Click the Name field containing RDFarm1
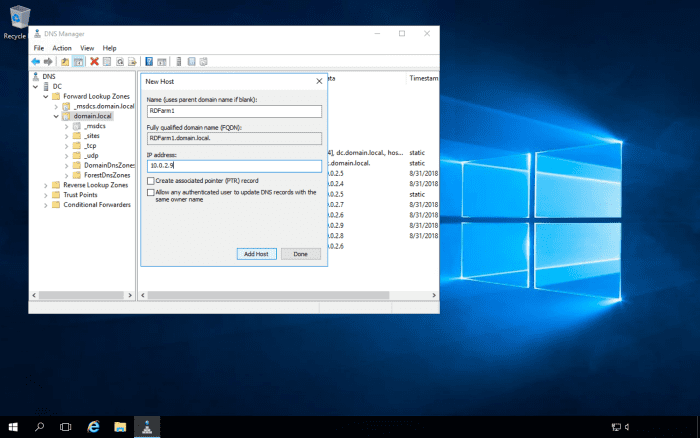The width and height of the screenshot is (700, 438). [x=234, y=111]
